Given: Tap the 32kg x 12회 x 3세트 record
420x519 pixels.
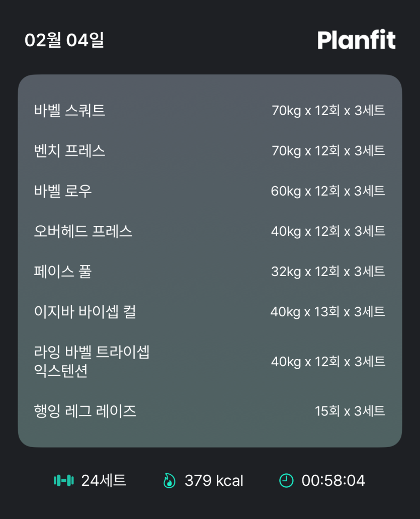Looking at the screenshot, I should [x=327, y=271].
